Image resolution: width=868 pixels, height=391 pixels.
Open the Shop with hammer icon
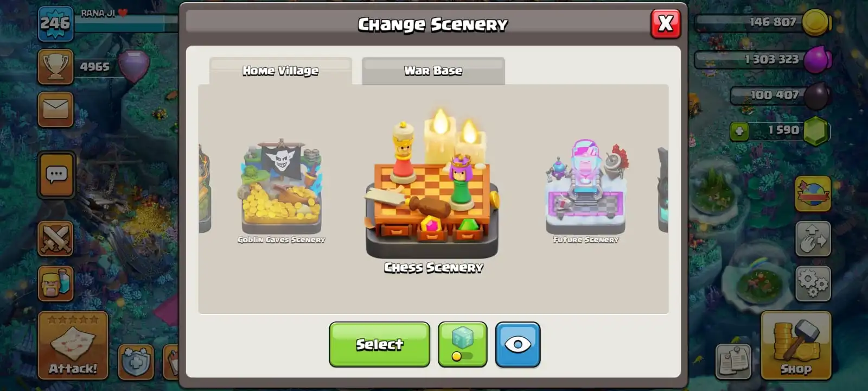(x=796, y=345)
